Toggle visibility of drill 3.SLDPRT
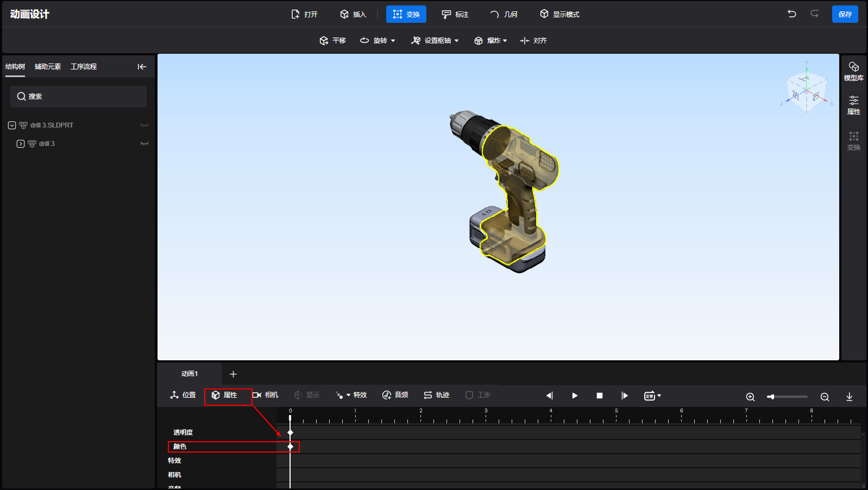Image resolution: width=868 pixels, height=490 pixels. 144,125
